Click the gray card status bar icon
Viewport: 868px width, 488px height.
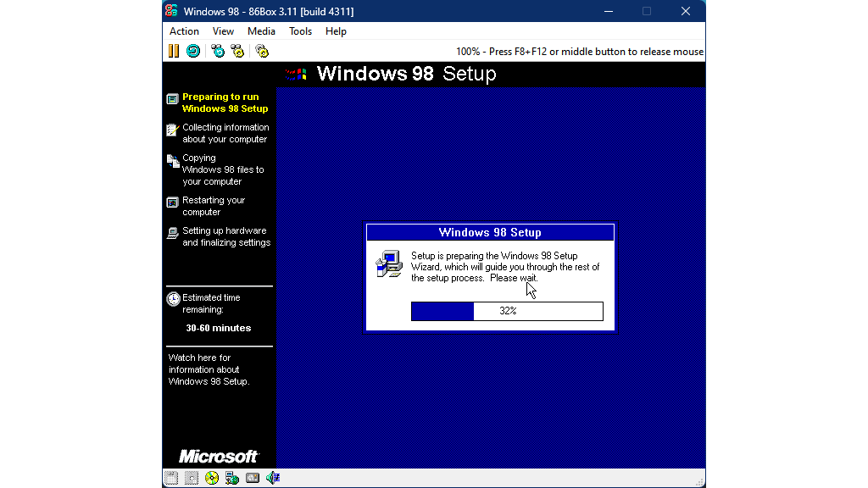point(253,478)
